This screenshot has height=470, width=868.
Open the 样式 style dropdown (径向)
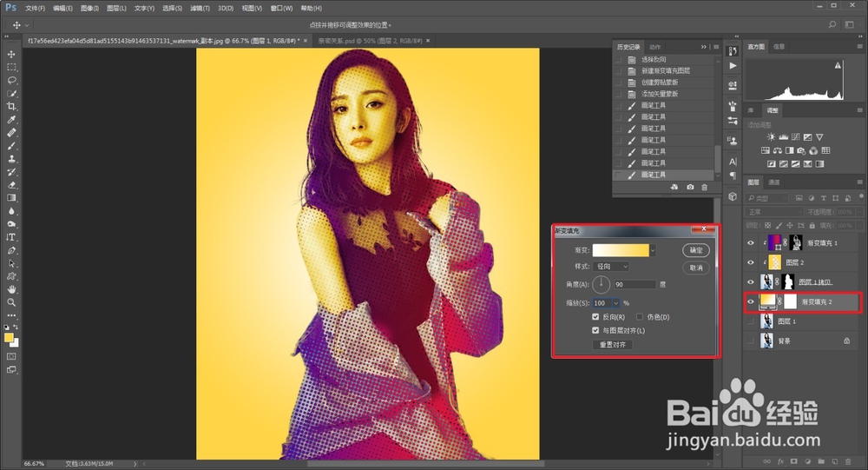click(610, 267)
